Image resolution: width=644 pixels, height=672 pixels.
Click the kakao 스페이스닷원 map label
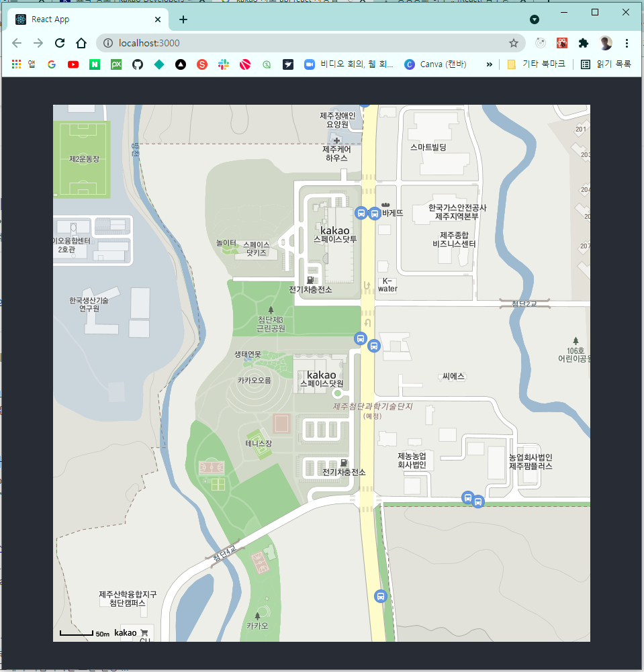click(x=322, y=379)
